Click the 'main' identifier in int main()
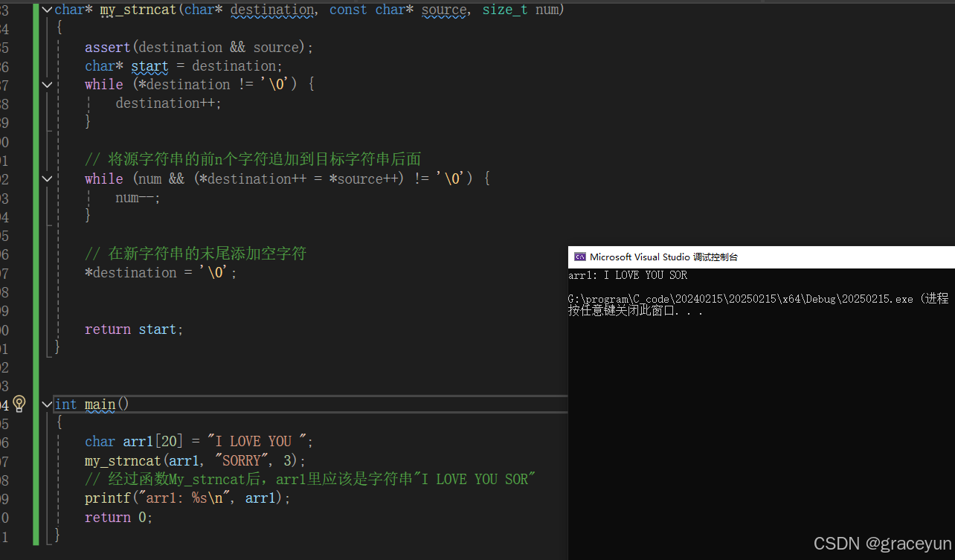The image size is (955, 560). coord(100,405)
